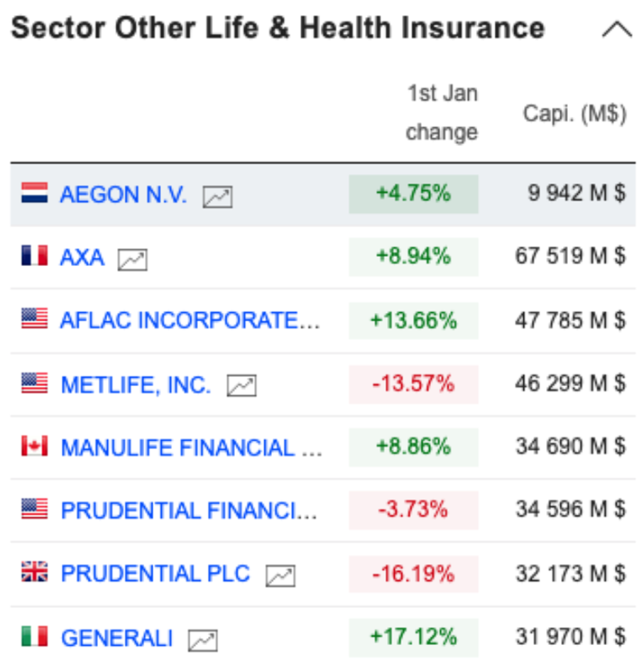Click the chart icon beside GENERALI

203,640
